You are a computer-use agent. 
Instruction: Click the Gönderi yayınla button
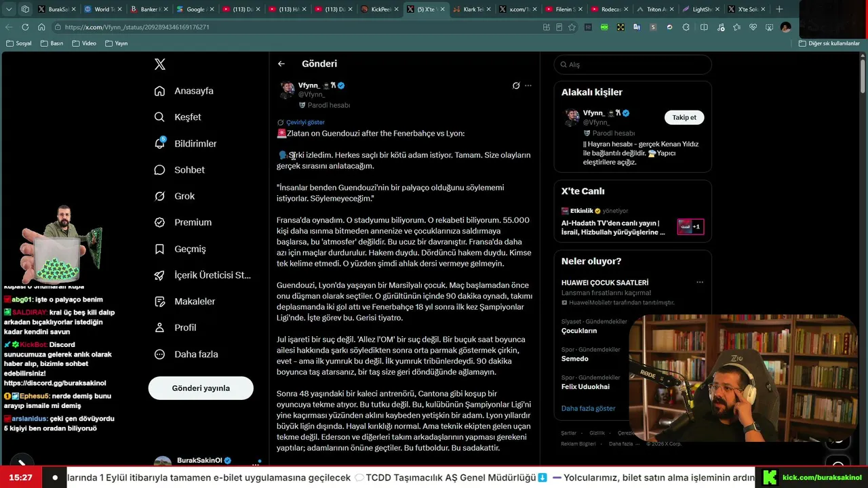point(201,388)
